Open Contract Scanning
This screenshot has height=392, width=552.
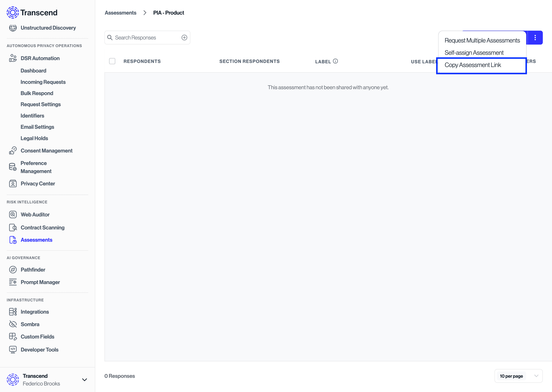pyautogui.click(x=42, y=227)
